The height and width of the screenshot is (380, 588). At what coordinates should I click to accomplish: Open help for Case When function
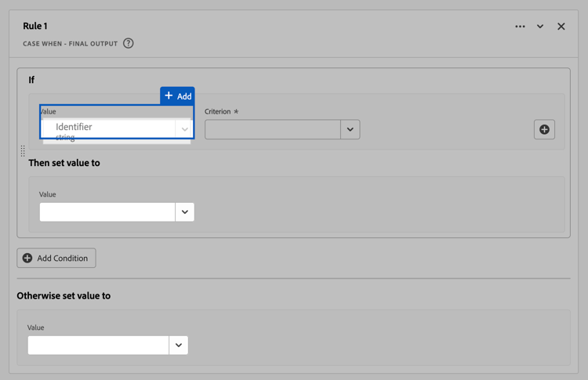point(129,43)
